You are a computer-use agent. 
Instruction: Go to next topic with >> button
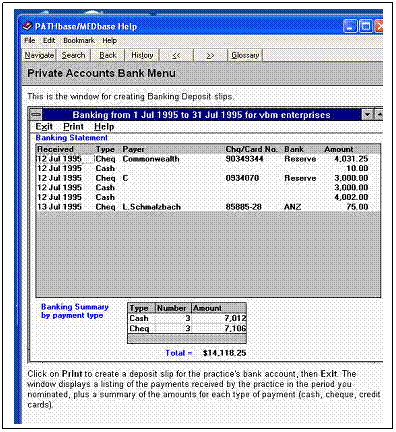click(x=210, y=55)
